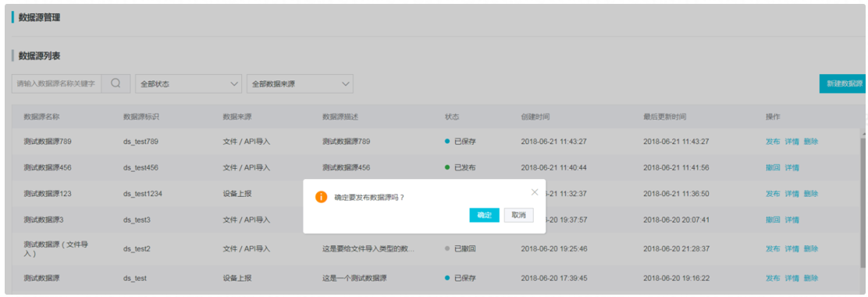Click the 新建数据源 button
Image resolution: width=868 pixels, height=297 pixels.
coord(843,83)
